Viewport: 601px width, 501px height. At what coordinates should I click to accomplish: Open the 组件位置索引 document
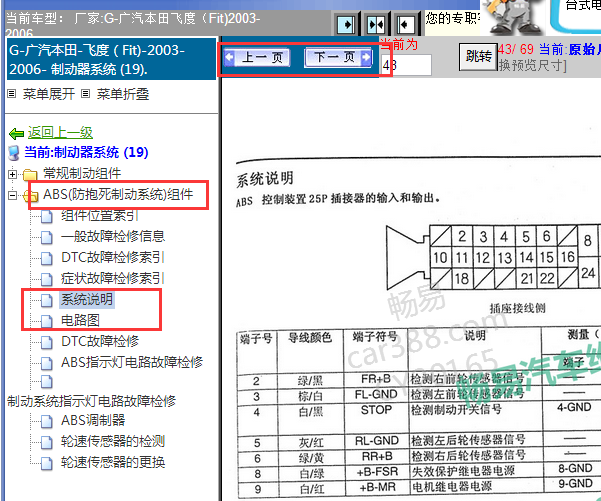[99, 216]
